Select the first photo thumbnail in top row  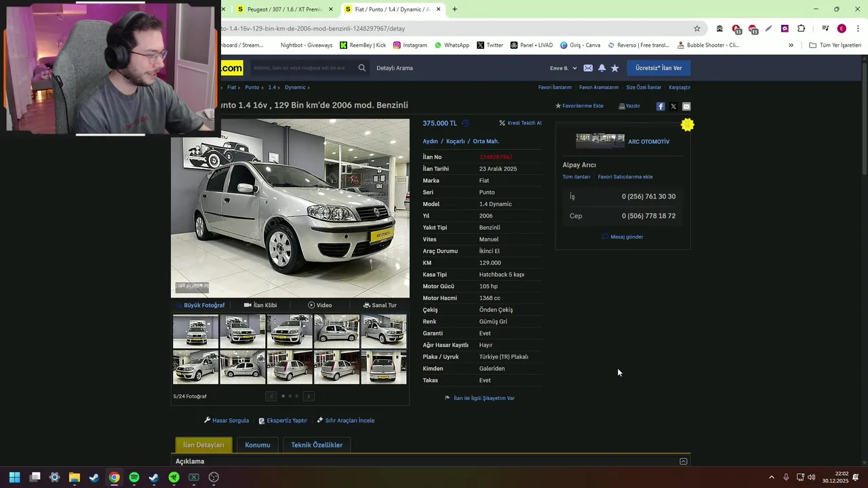[x=195, y=331]
